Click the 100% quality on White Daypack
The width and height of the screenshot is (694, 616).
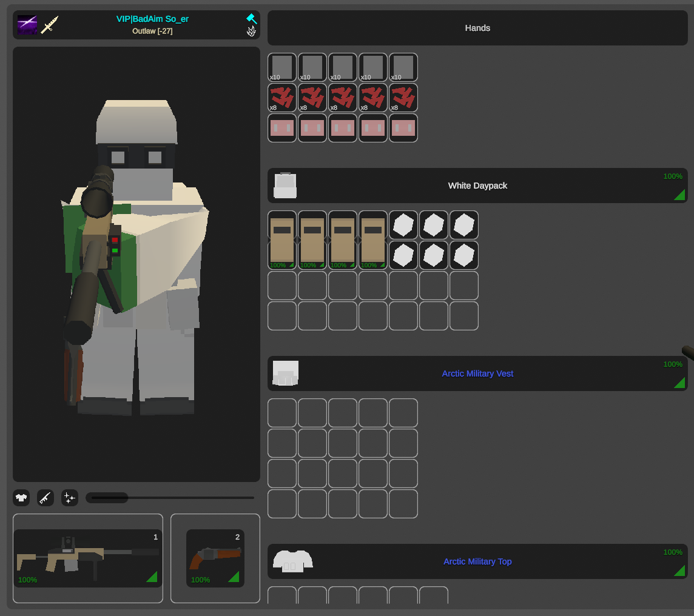coord(673,176)
